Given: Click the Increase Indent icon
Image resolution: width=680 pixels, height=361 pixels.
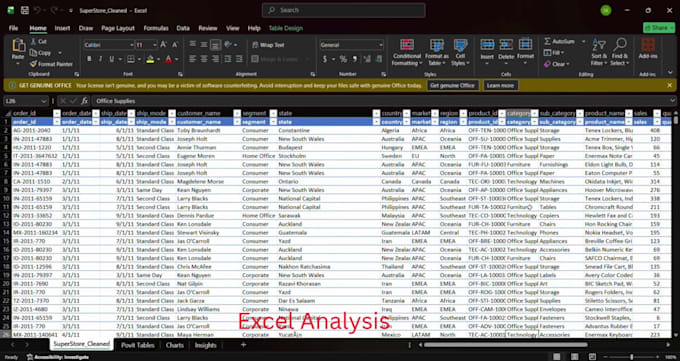Looking at the screenshot, I should 239,59.
